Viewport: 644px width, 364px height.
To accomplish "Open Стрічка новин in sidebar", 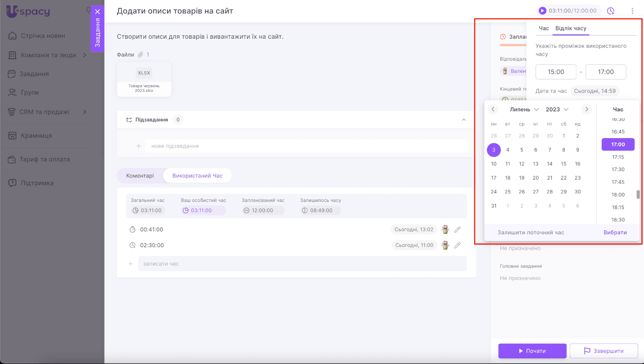I will pyautogui.click(x=43, y=36).
